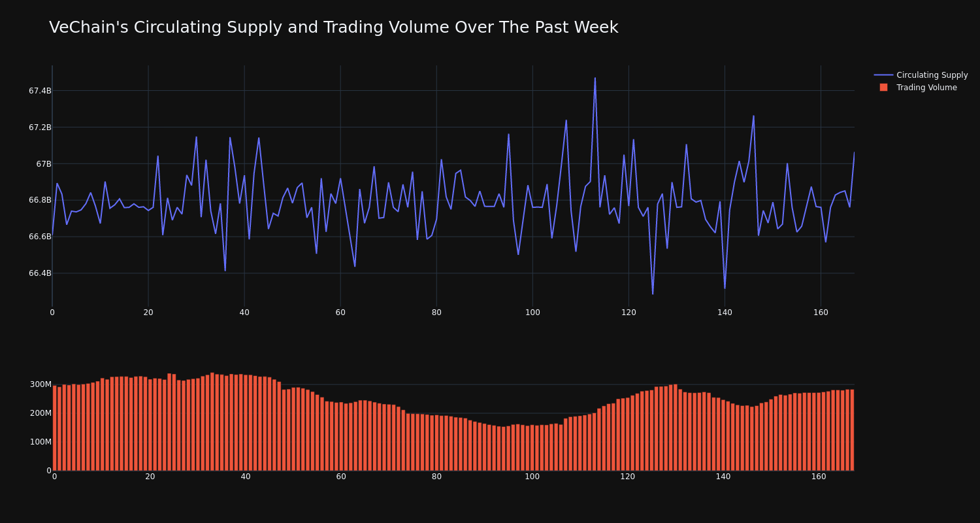This screenshot has width=980, height=523.
Task: Click the 300M volume axis label
Action: point(40,384)
